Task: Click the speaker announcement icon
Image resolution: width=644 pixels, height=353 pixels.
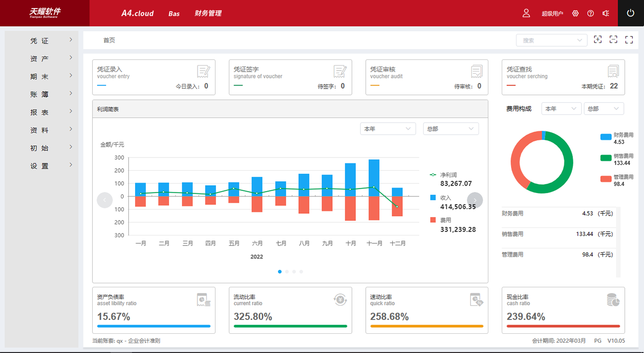Action: pos(606,13)
